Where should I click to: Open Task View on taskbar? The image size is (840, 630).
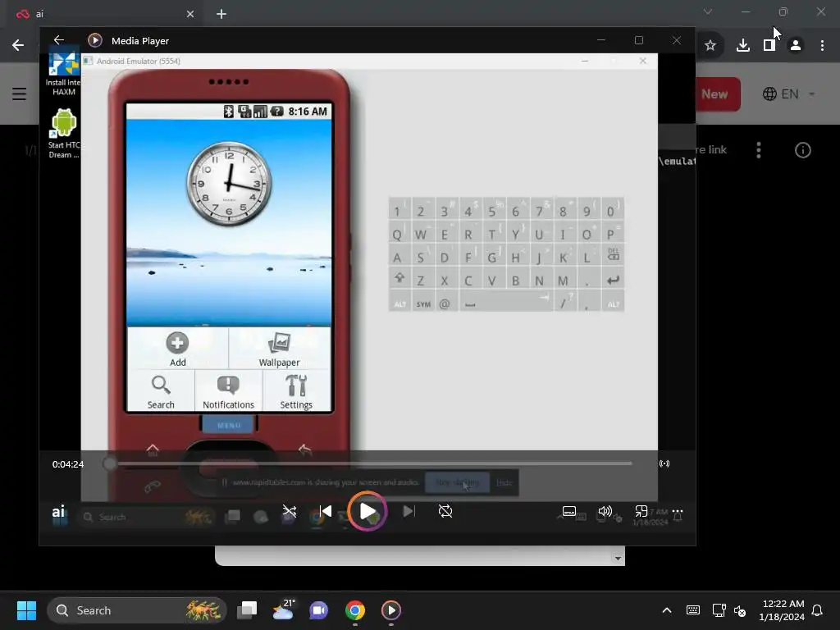(x=248, y=610)
